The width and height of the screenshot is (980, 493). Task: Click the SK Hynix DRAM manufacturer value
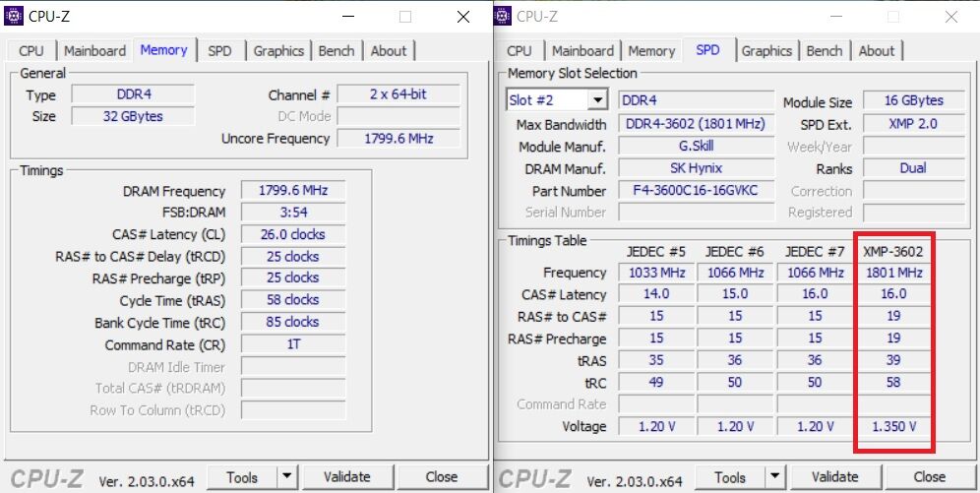coord(696,168)
